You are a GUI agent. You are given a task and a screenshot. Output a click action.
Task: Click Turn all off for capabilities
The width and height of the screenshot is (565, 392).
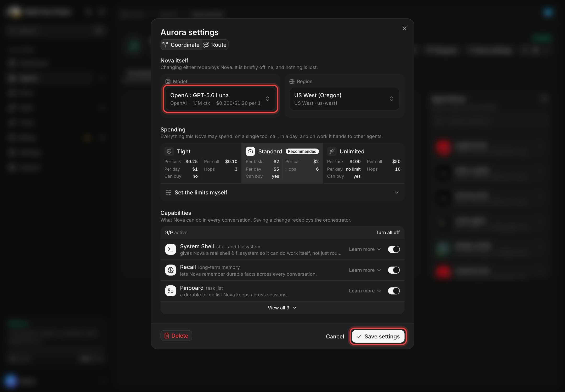[x=388, y=233]
